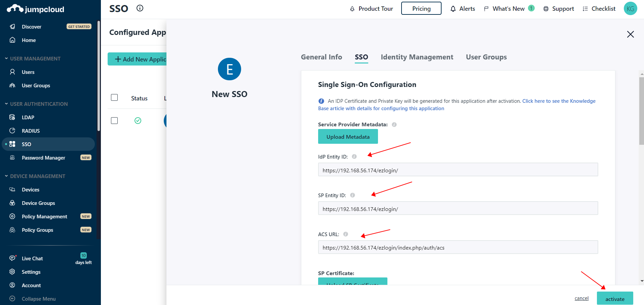Click the green active status checkmark
The width and height of the screenshot is (644, 305).
[138, 121]
